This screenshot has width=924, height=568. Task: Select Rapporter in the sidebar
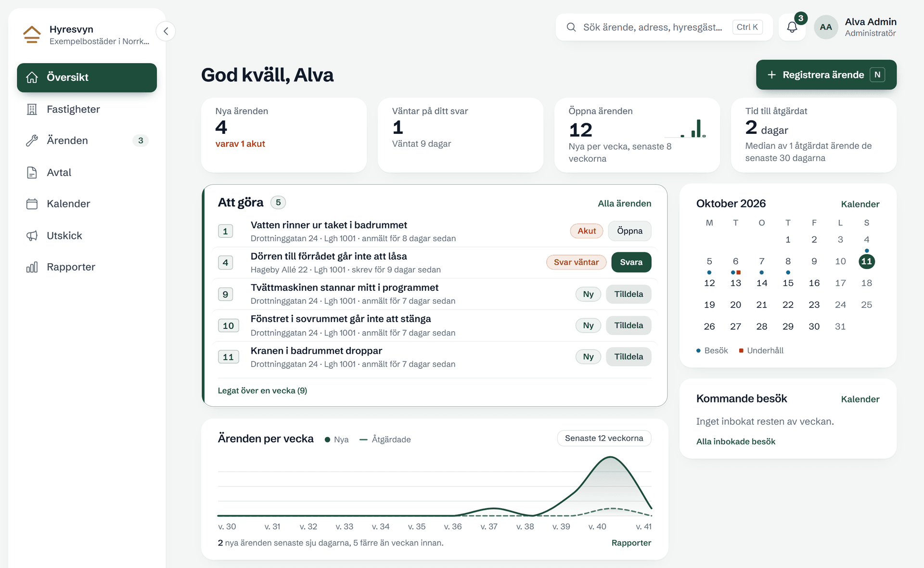[87, 267]
